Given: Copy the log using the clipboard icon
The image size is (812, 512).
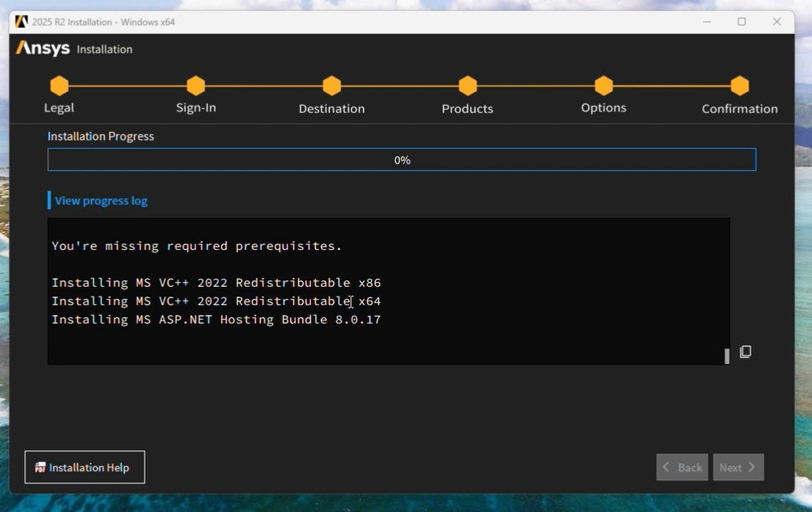Looking at the screenshot, I should [745, 352].
